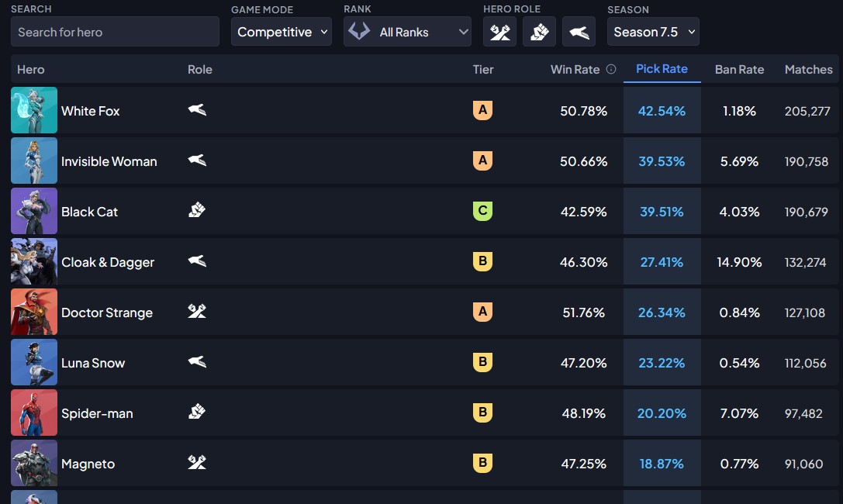The image size is (843, 504).
Task: Click Spider-man's B tier badge
Action: coord(482,413)
